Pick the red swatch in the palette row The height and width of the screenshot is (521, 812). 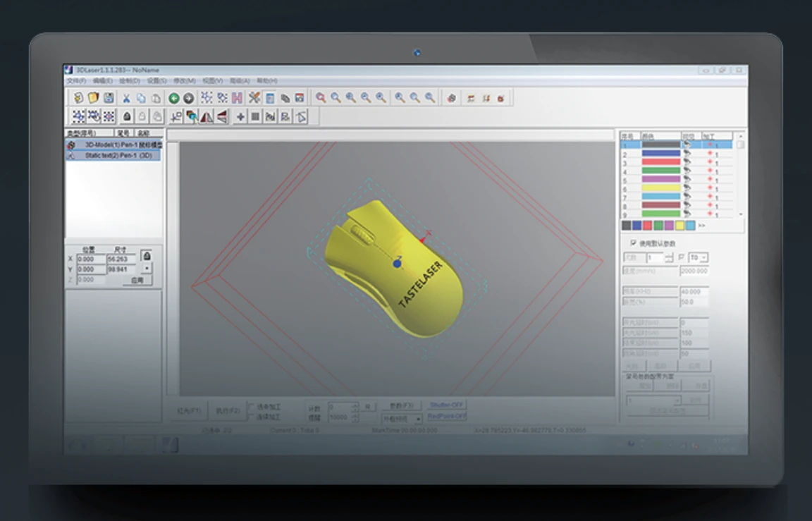tap(647, 226)
